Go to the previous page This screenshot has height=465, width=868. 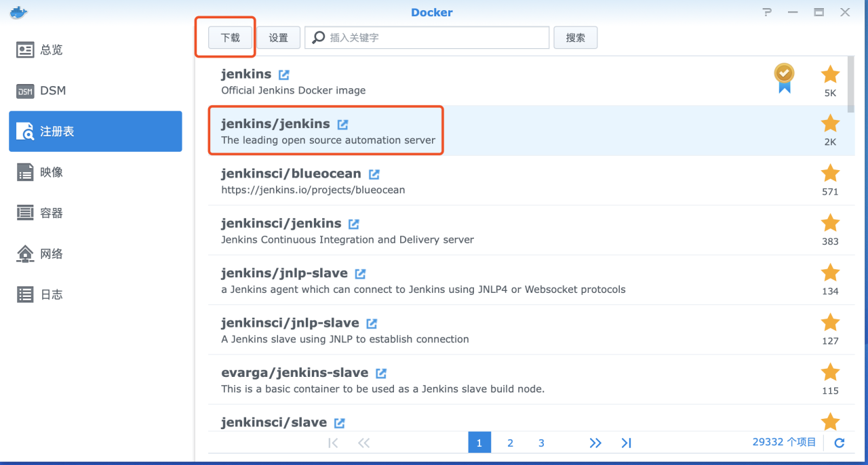364,443
